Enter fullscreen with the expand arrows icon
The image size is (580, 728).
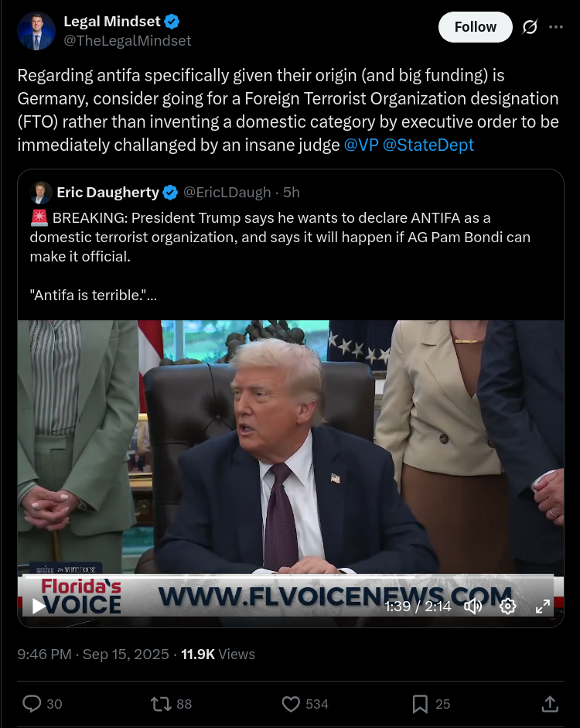coord(542,606)
